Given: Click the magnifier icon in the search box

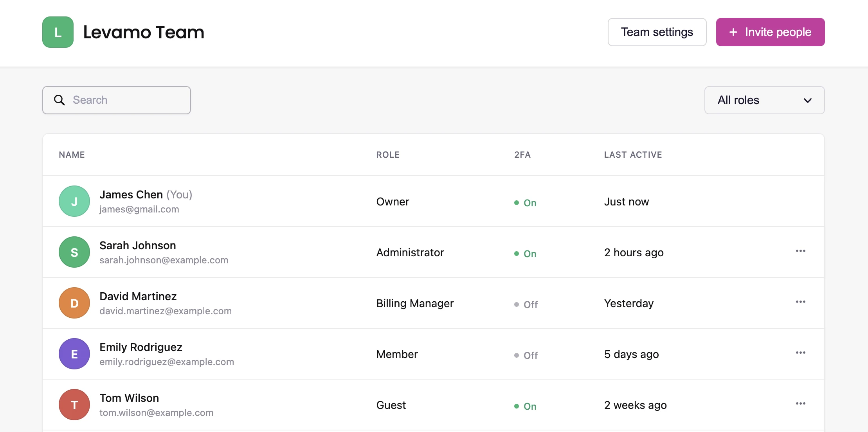Looking at the screenshot, I should [59, 100].
